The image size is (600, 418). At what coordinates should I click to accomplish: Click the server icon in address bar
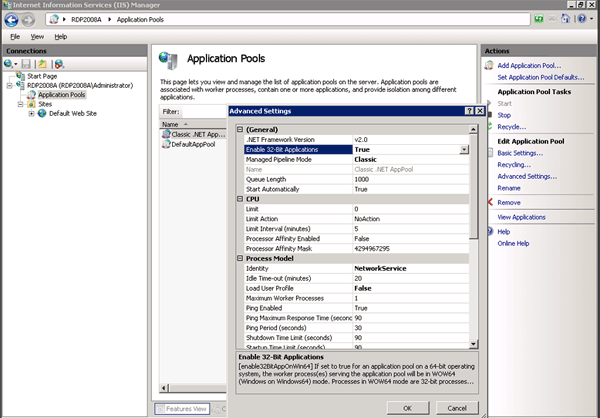(x=54, y=19)
